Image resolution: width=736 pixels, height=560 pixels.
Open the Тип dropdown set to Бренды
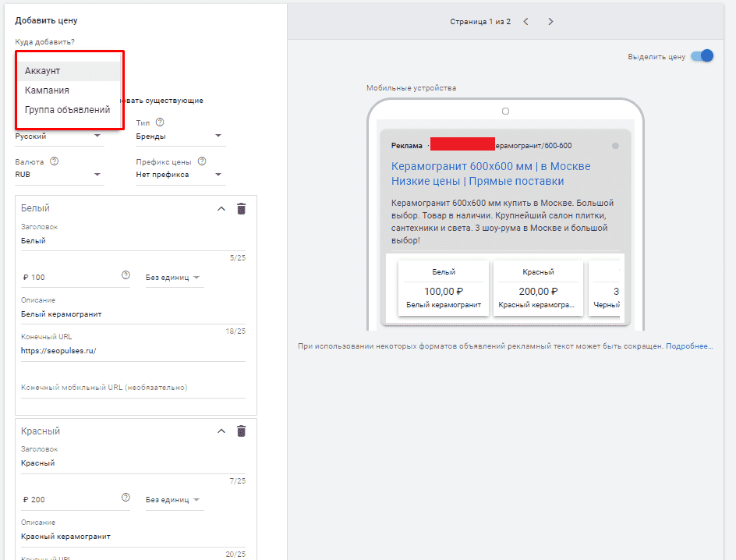click(x=181, y=136)
